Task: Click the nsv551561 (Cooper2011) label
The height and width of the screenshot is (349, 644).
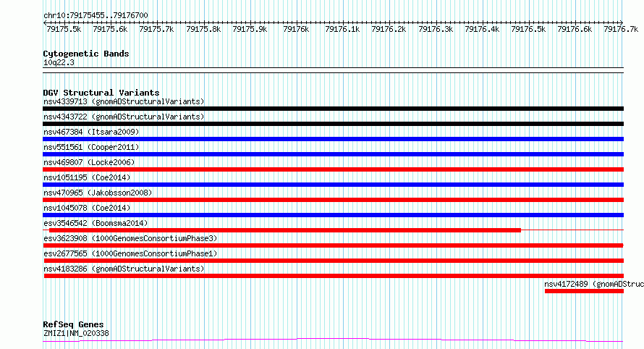Action: pyautogui.click(x=91, y=147)
